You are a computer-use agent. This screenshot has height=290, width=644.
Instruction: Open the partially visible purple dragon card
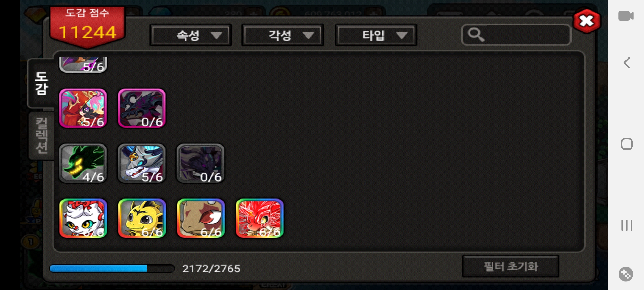pyautogui.click(x=83, y=64)
